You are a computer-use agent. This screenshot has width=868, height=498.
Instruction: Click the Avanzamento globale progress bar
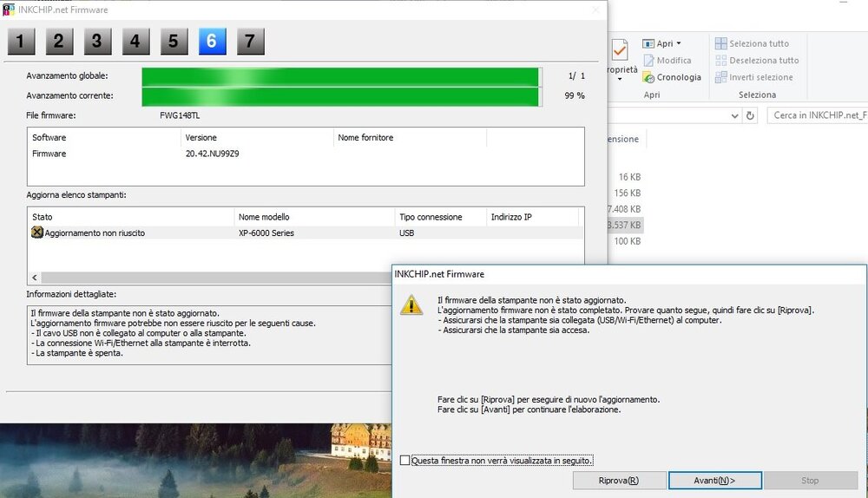[x=341, y=76]
